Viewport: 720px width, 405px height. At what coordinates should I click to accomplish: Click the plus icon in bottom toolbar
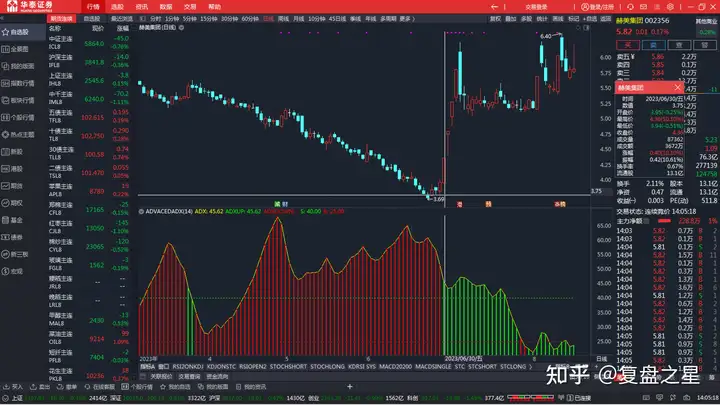(349, 387)
